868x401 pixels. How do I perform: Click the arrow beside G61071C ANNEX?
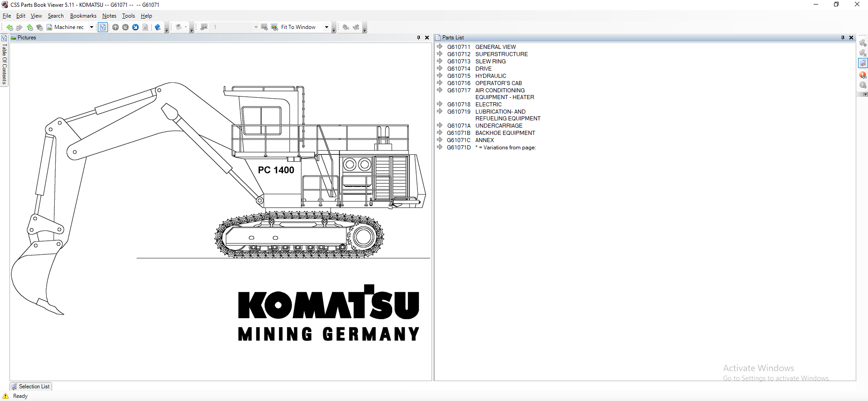point(439,140)
